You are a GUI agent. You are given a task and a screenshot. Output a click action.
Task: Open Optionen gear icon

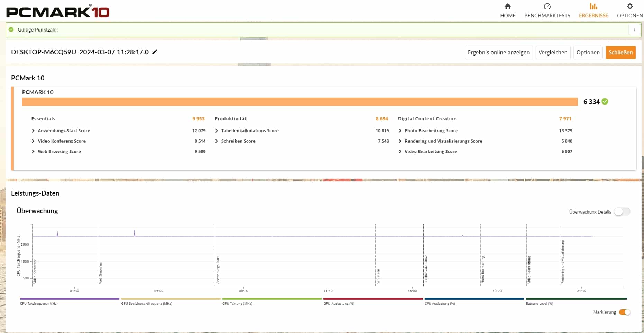point(629,6)
